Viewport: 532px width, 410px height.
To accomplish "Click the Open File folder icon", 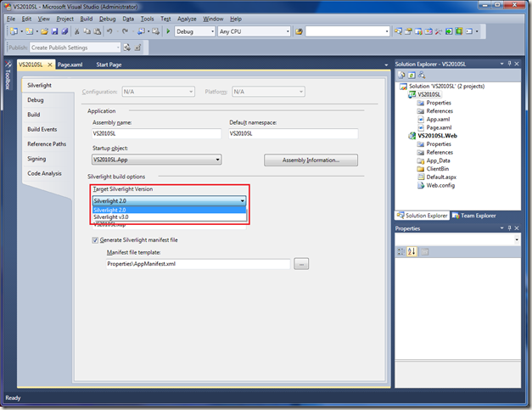I will (x=44, y=31).
